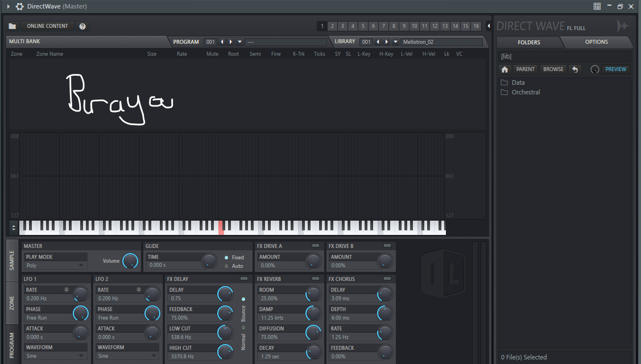Image resolution: width=641 pixels, height=364 pixels.
Task: Open Play Mode Poly dropdown
Action: (x=55, y=266)
